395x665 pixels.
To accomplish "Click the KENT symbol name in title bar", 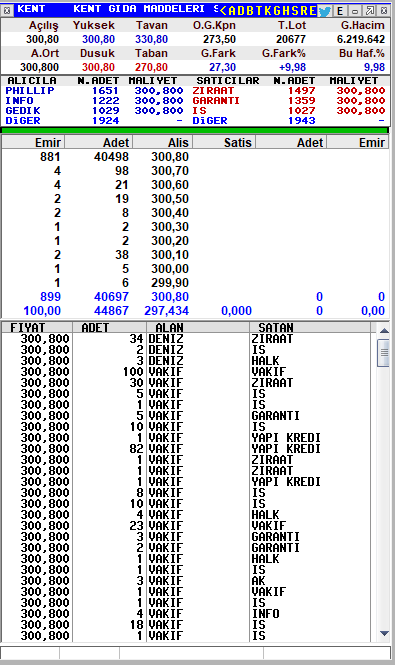I will pos(31,9).
